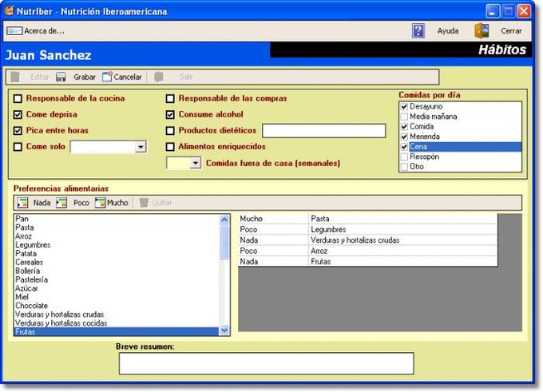This screenshot has height=392, width=543.
Task: Mark selected food as Poco
Action: 81,203
